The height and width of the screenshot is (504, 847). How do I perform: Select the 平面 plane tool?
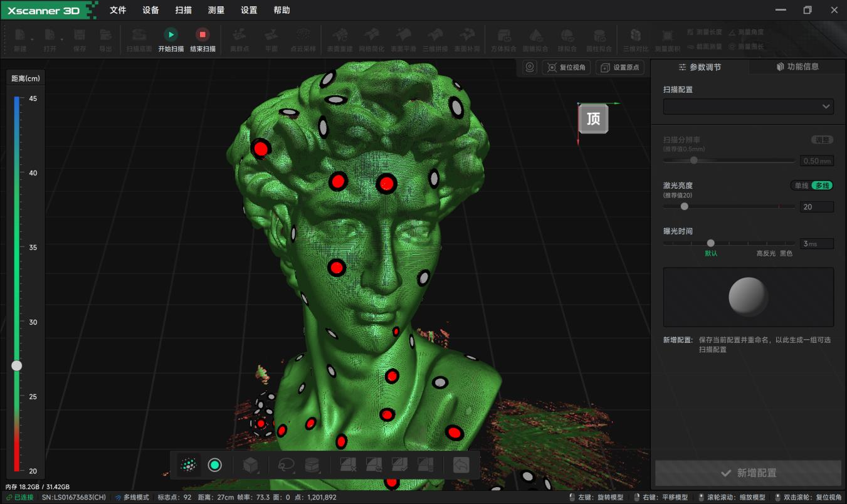271,39
